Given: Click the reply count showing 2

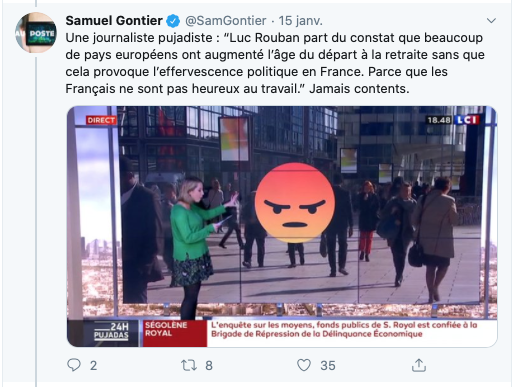Looking at the screenshot, I should point(93,366).
